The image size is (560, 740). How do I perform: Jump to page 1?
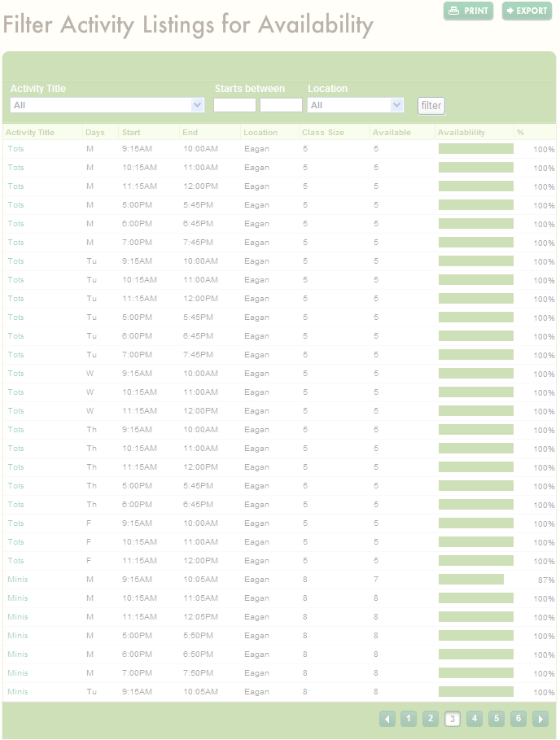(x=409, y=718)
